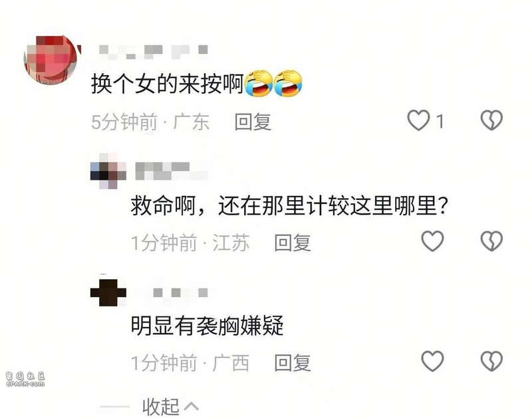Click the like count 1 on top comment
The height and width of the screenshot is (418, 532).
(x=440, y=122)
